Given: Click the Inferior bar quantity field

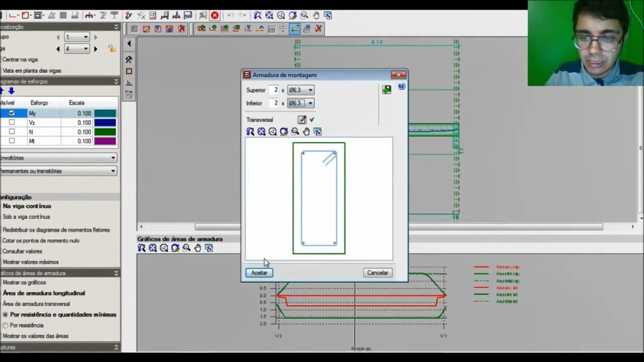Looking at the screenshot, I should click(x=274, y=103).
